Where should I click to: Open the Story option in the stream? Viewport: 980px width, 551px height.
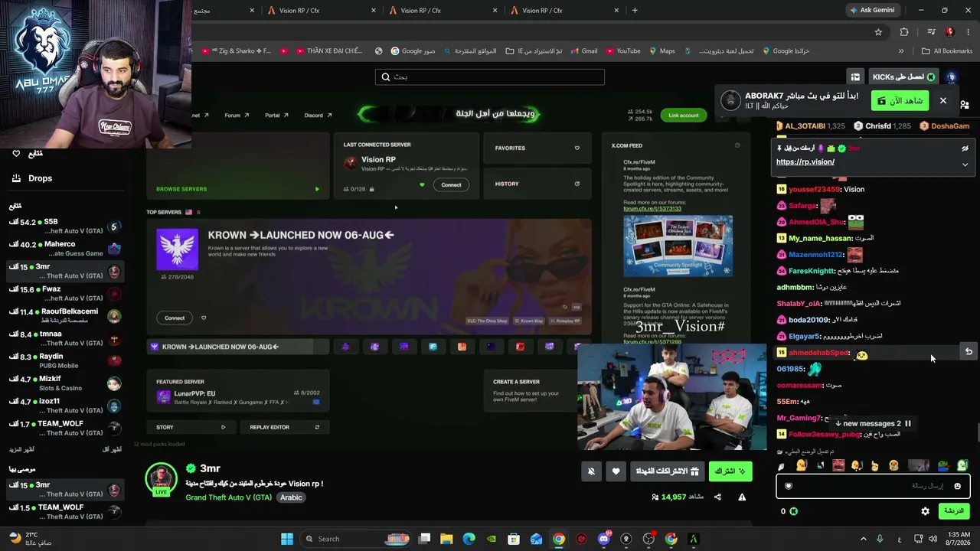point(191,427)
